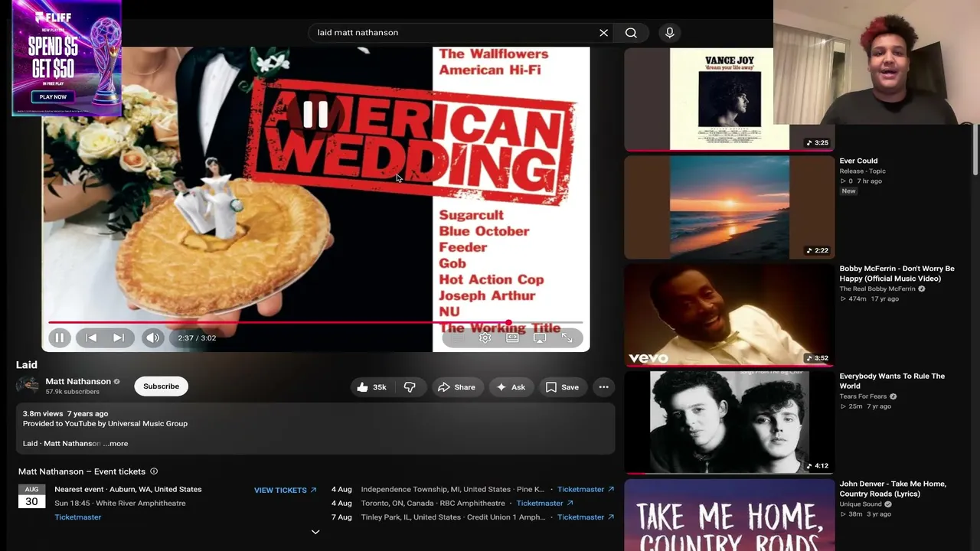Open the Vance Joy video thumbnail
This screenshot has height=551, width=980.
coord(730,99)
